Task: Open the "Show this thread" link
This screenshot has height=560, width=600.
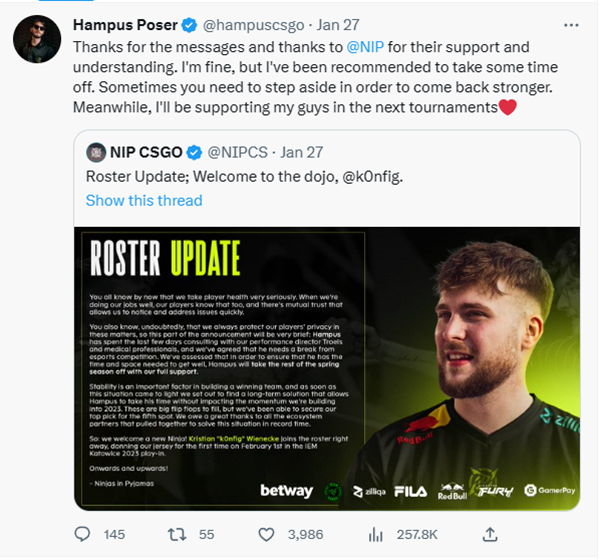Action: (x=144, y=200)
